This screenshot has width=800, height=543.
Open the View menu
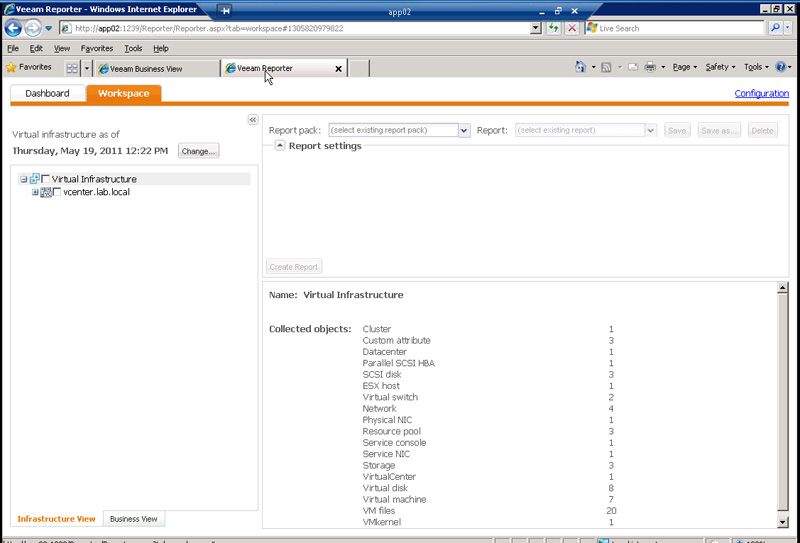click(x=62, y=48)
